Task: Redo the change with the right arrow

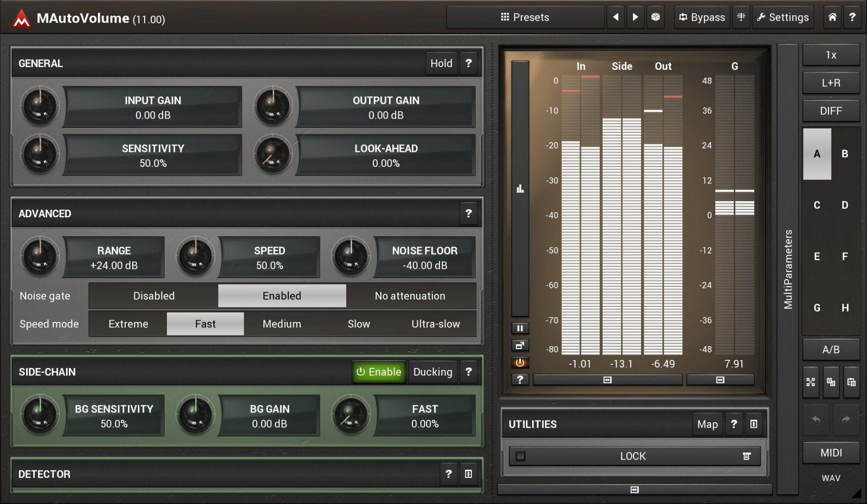Action: pos(845,419)
